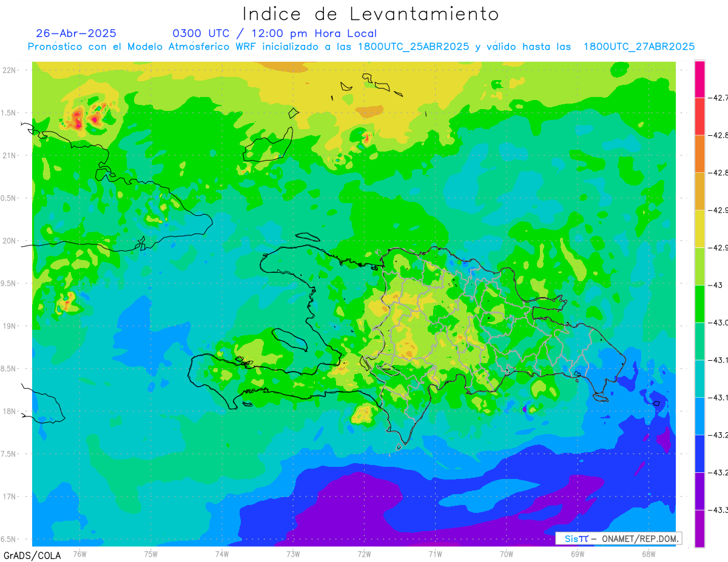Click the '-43.3' colorbar value
Image resolution: width=728 pixels, height=562 pixels.
(x=719, y=510)
